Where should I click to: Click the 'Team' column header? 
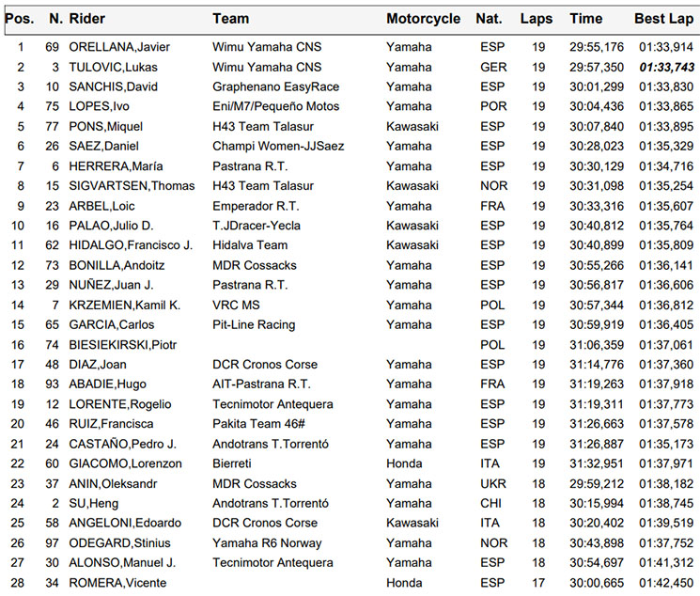pos(231,19)
